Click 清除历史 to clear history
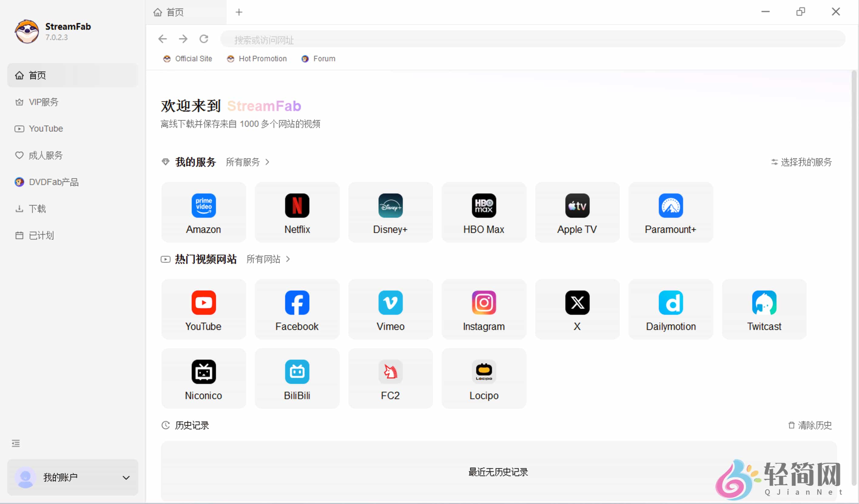The width and height of the screenshot is (859, 504). (810, 425)
